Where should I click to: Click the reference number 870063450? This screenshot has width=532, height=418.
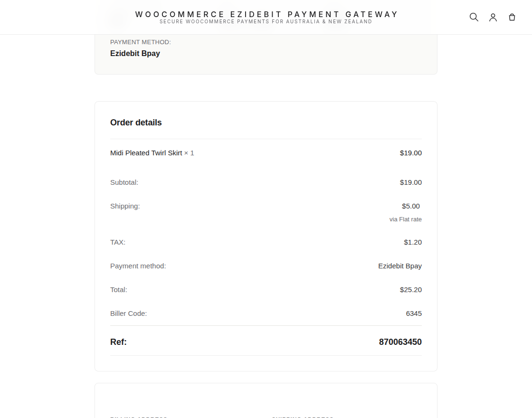[x=400, y=342]
